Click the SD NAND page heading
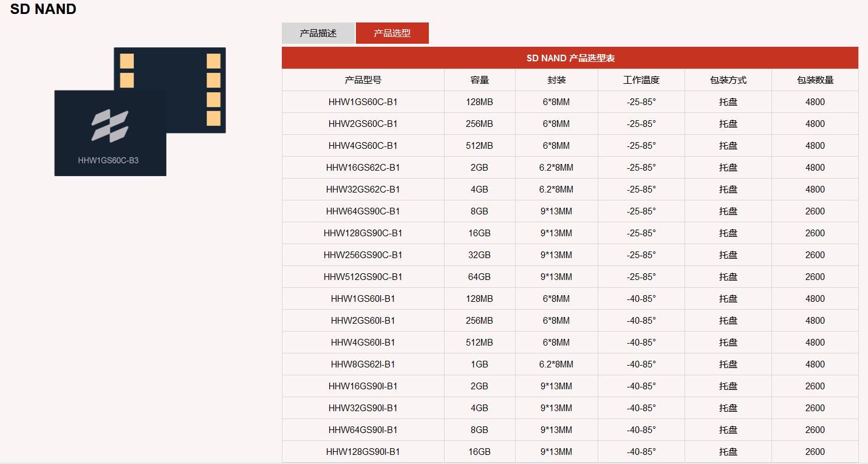This screenshot has width=868, height=464. point(43,9)
